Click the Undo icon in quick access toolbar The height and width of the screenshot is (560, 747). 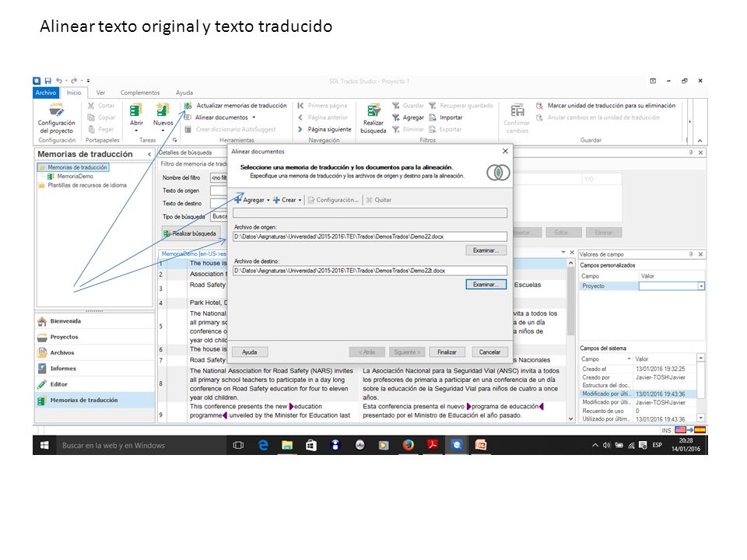pyautogui.click(x=59, y=81)
